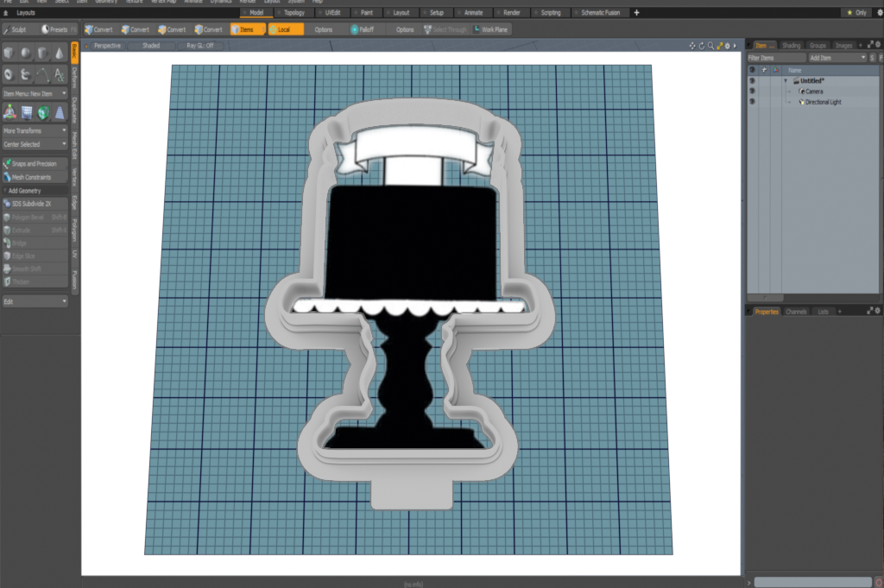Toggle the Work Plane button

(x=491, y=29)
